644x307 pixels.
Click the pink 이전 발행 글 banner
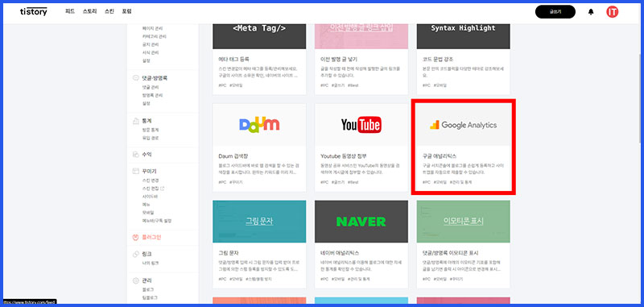tap(361, 36)
